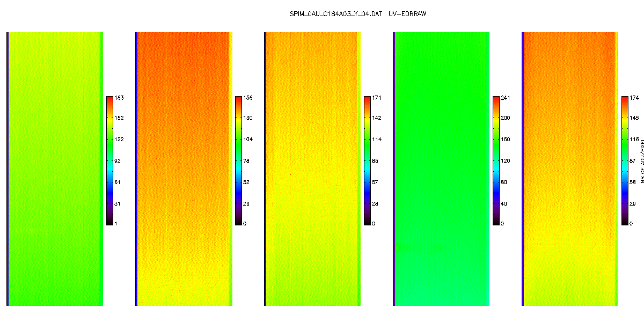This screenshot has height=322, width=644.
Task: Click the 31 tick label
Action: pos(118,204)
